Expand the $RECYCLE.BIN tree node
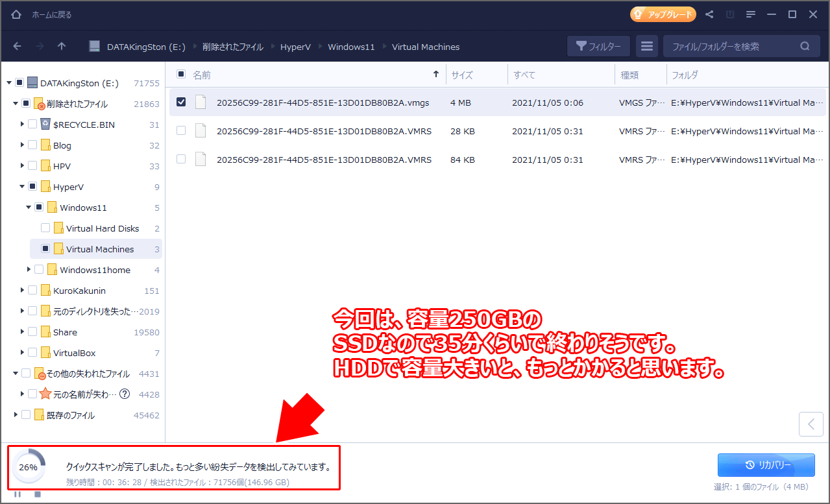 tap(22, 124)
